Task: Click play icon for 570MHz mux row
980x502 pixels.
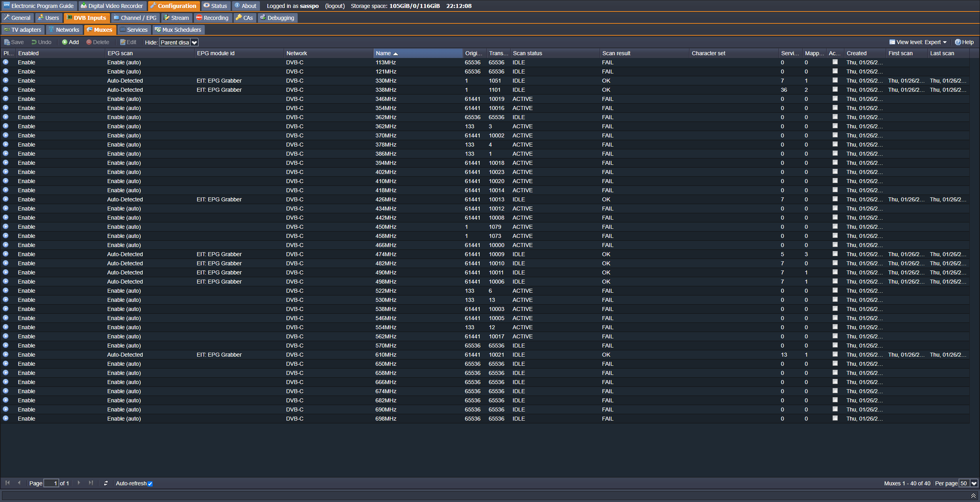Action: (x=6, y=346)
